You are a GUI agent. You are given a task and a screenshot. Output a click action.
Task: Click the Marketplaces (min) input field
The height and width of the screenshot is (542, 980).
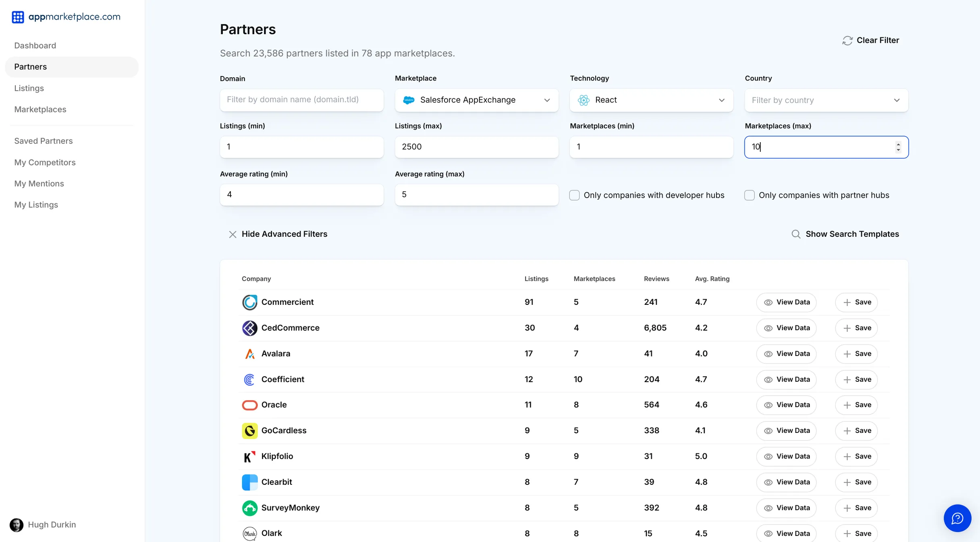pos(652,147)
